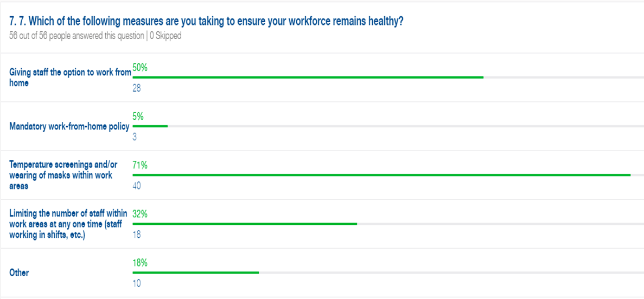Click the 5% percentage value
This screenshot has height=299, width=644.
(138, 117)
